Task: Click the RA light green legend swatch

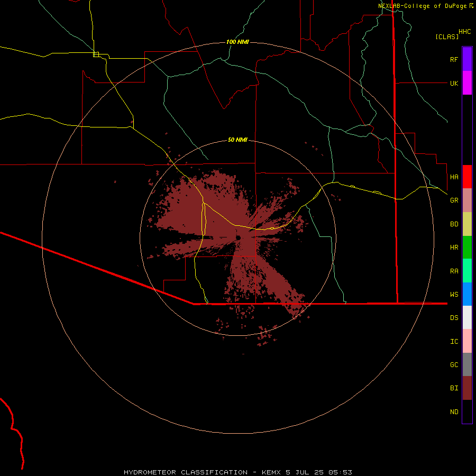Action: pyautogui.click(x=467, y=271)
